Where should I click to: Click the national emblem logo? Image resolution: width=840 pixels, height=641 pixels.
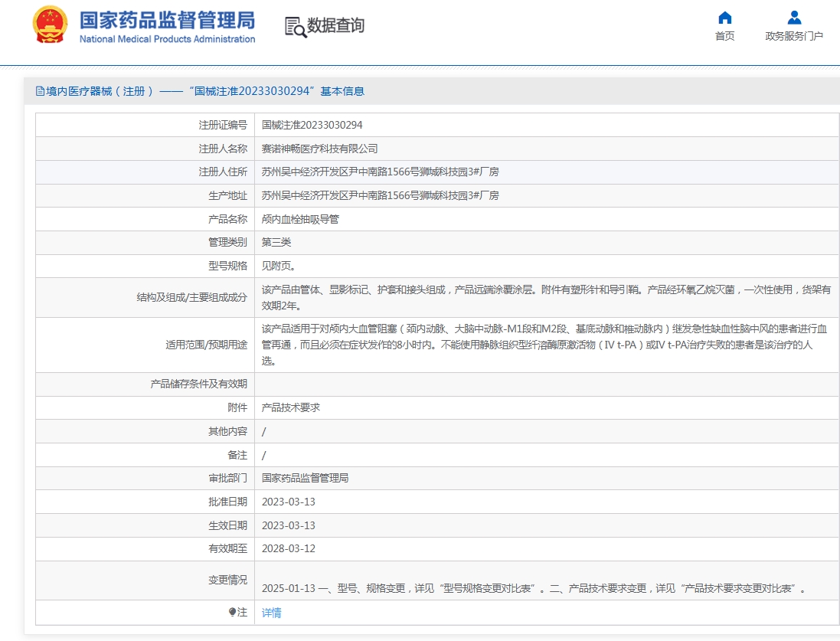point(50,25)
